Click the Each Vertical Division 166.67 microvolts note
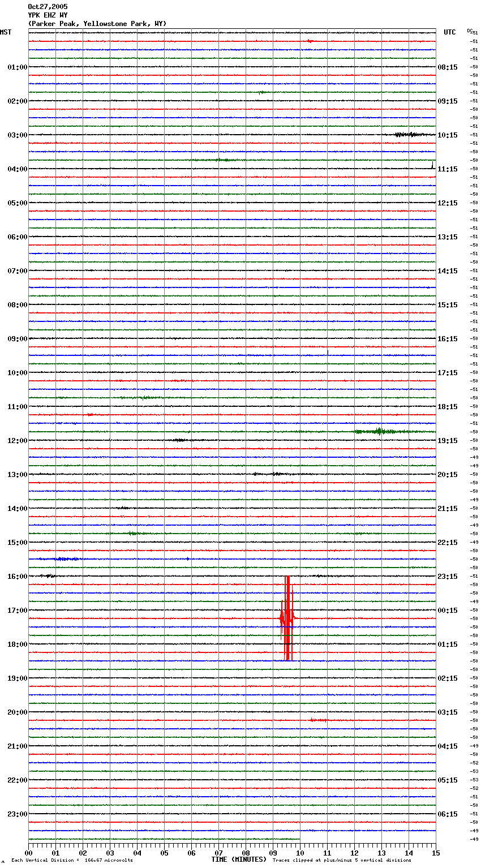Screen dimensions: 481x868 72,861
